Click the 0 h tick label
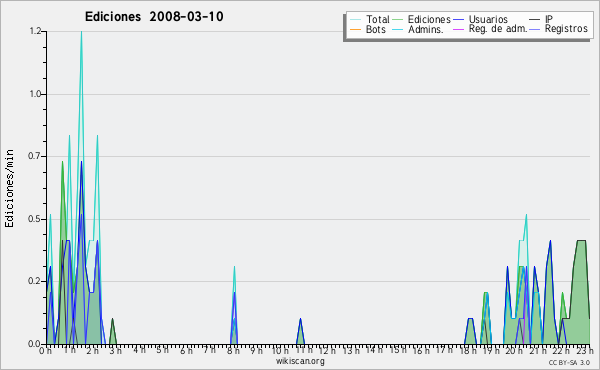The width and height of the screenshot is (600, 370). pos(45,350)
